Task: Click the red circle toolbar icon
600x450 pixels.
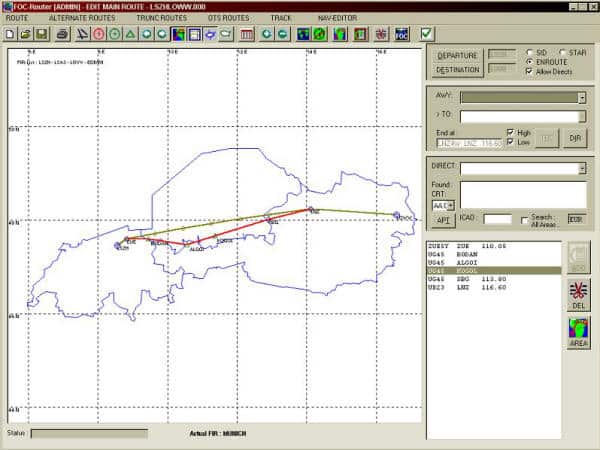Action: point(98,34)
